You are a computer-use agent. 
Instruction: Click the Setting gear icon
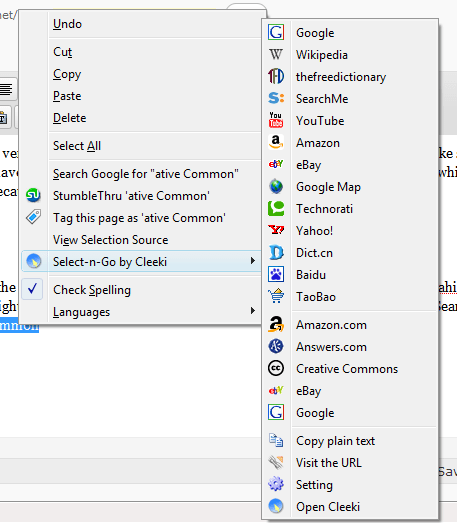(x=276, y=484)
